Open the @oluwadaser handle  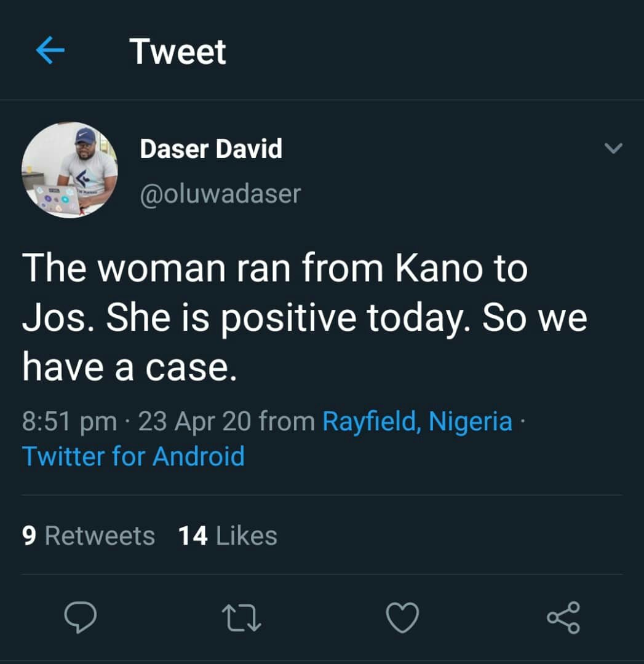tap(220, 194)
